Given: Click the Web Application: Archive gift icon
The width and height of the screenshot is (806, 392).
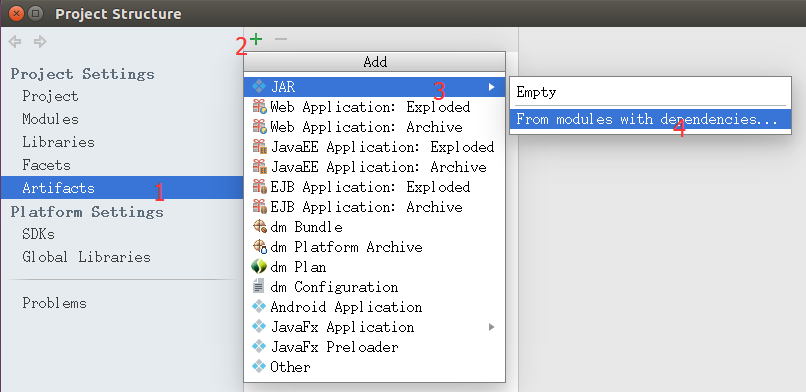Looking at the screenshot, I should click(259, 127).
